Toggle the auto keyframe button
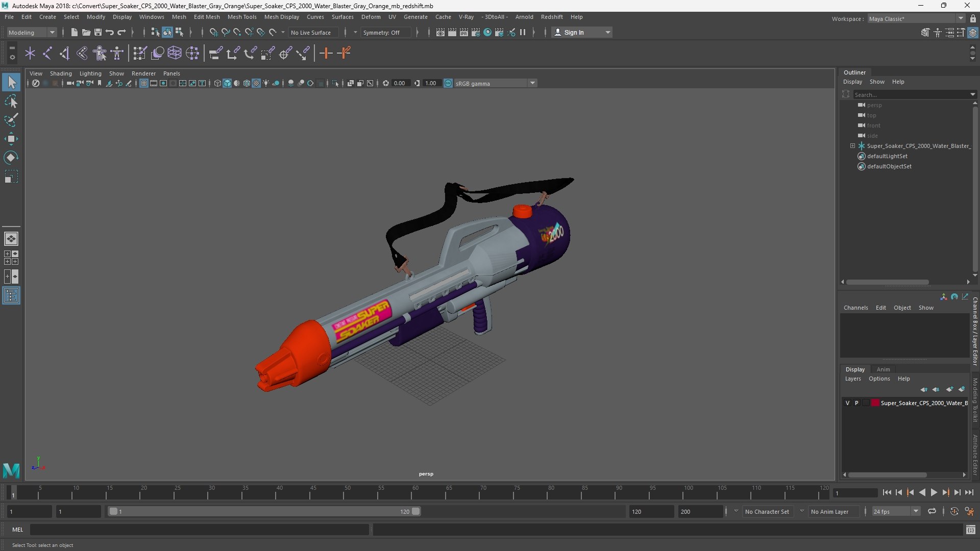This screenshot has width=980, height=551. click(x=954, y=511)
